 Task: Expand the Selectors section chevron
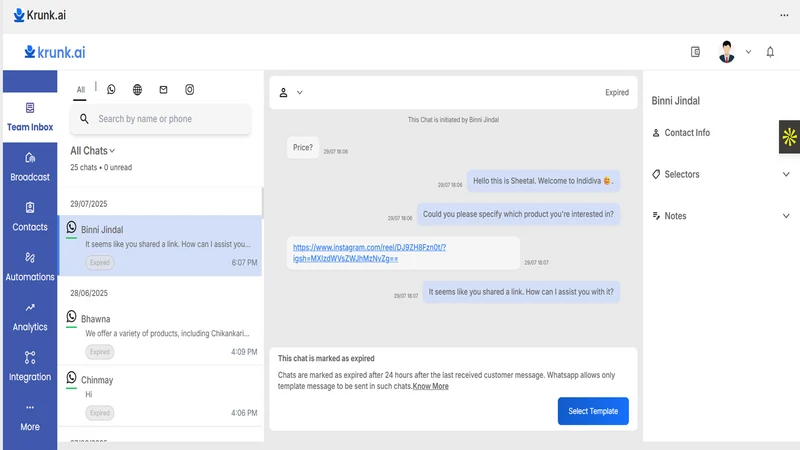786,174
